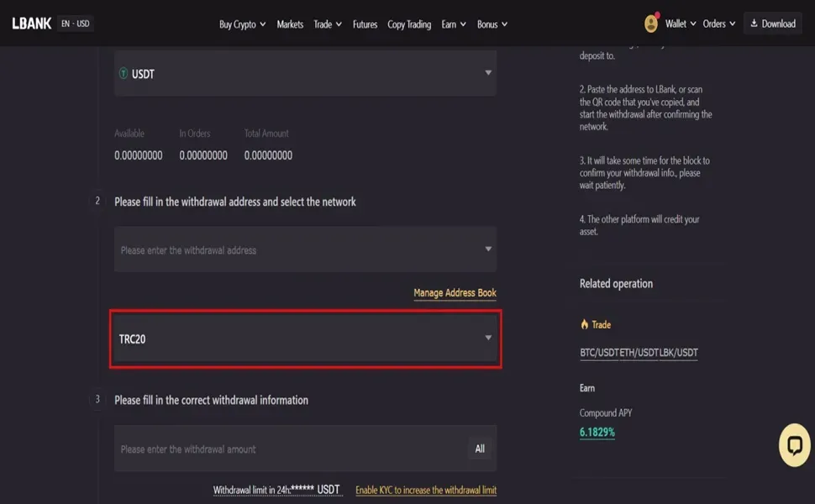Image resolution: width=815 pixels, height=504 pixels.
Task: Open the Orders dropdown
Action: point(717,23)
